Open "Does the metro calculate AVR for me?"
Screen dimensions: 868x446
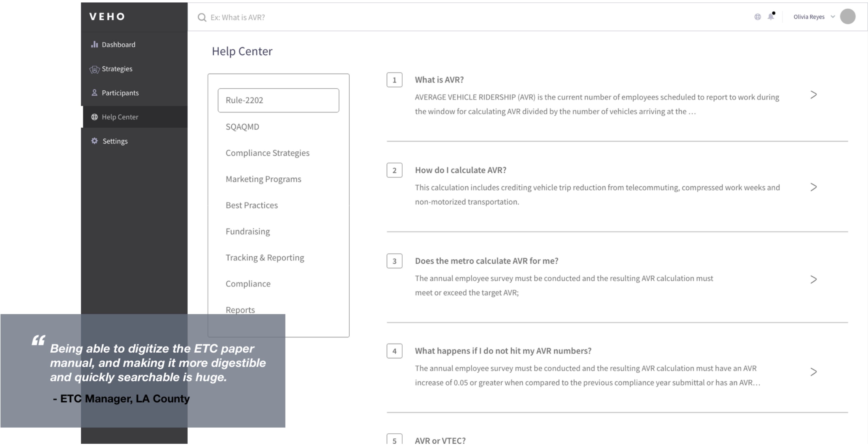pos(486,261)
